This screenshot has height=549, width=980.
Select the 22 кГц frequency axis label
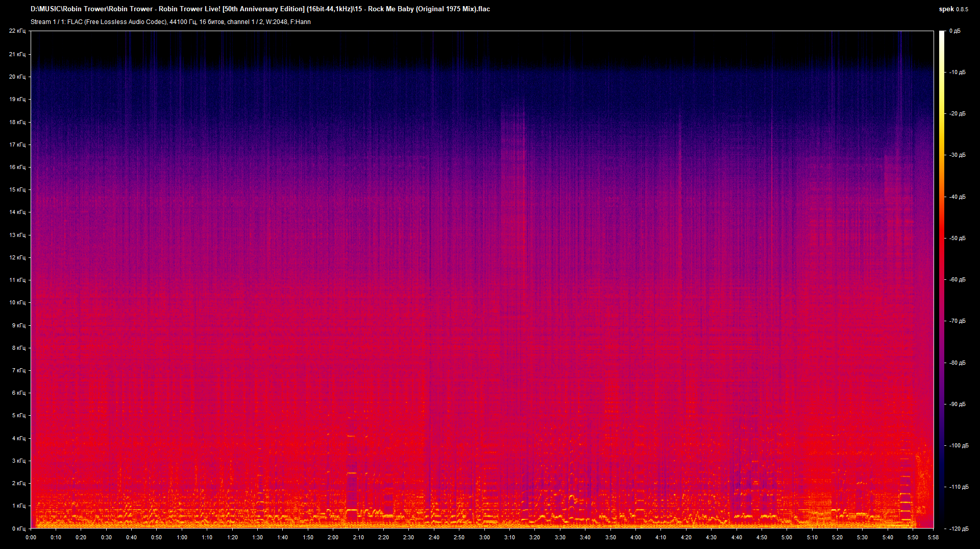point(18,31)
